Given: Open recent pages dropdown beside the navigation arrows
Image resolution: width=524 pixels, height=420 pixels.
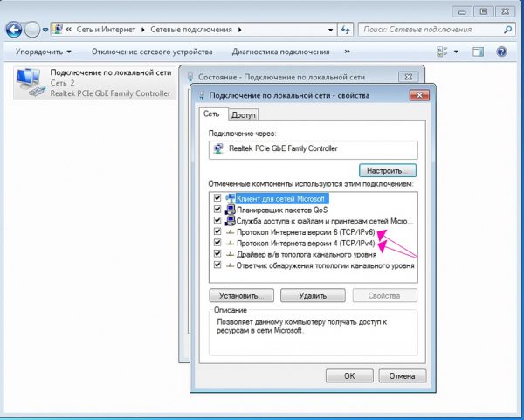Looking at the screenshot, I should [45, 30].
